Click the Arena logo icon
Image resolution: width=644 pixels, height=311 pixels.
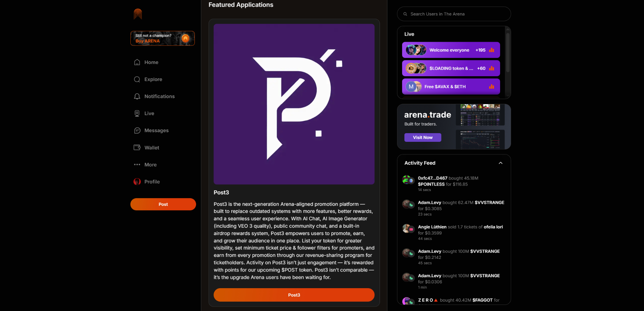[x=138, y=14]
